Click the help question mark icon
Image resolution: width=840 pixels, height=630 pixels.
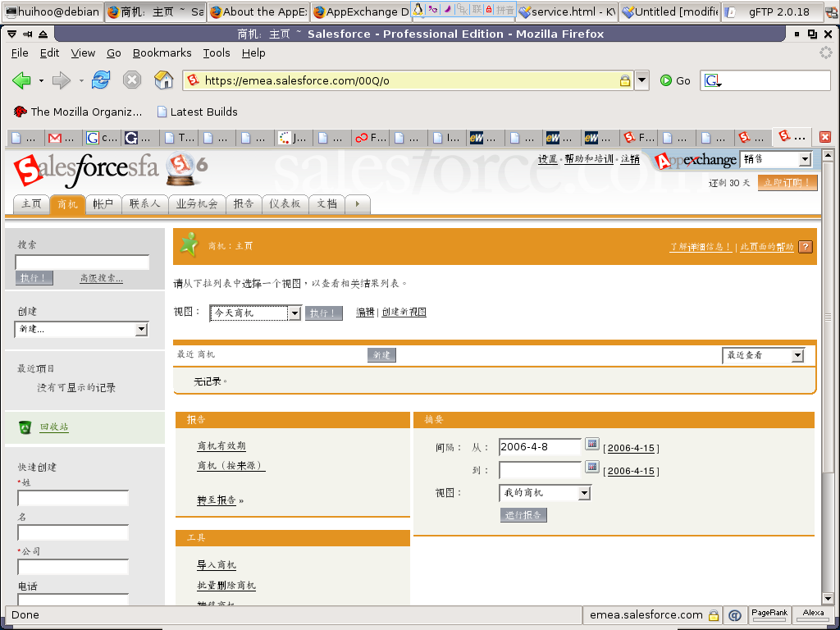[805, 247]
